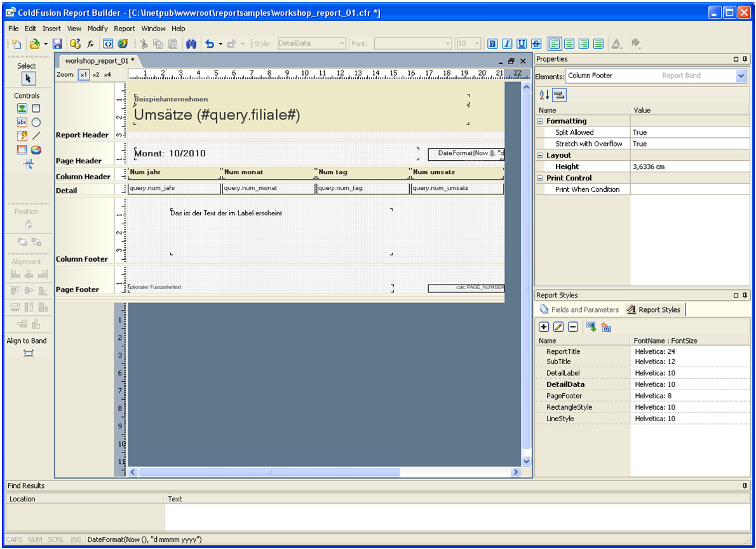Screen dimensions: 756x549
Task: Choose the dynamic field lightning tool
Action: point(22,135)
